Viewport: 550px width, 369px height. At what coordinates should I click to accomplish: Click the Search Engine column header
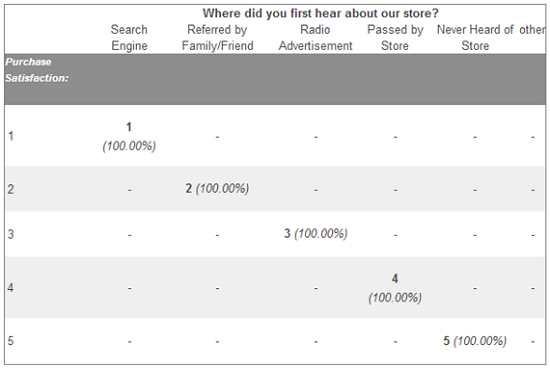[x=129, y=38]
